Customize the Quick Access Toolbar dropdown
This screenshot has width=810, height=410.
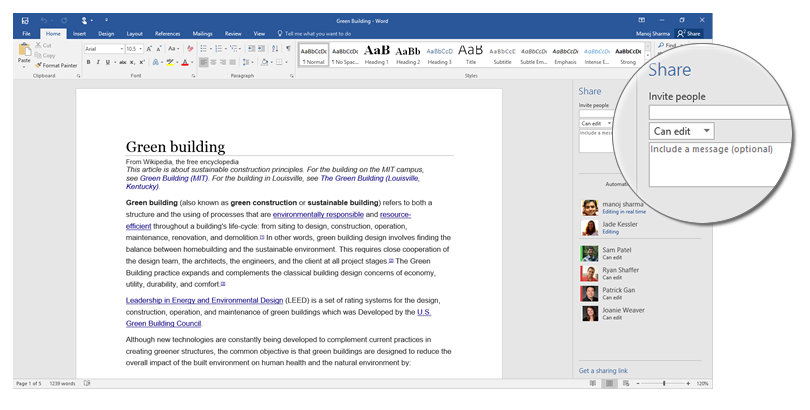coord(106,21)
